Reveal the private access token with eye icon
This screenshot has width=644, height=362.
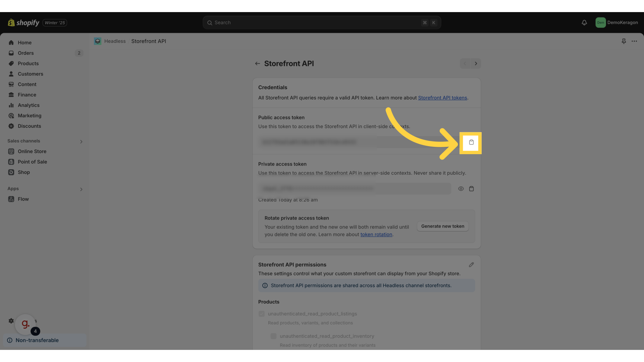[461, 189]
